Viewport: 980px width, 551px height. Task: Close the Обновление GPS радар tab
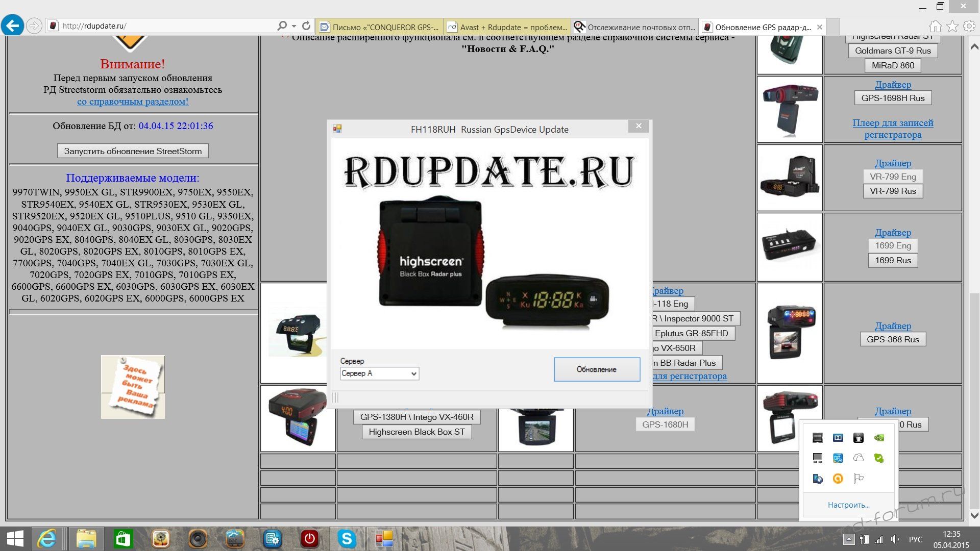(x=820, y=27)
